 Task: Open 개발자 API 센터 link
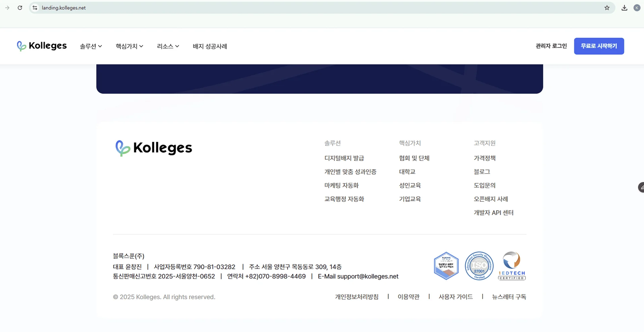pyautogui.click(x=493, y=212)
